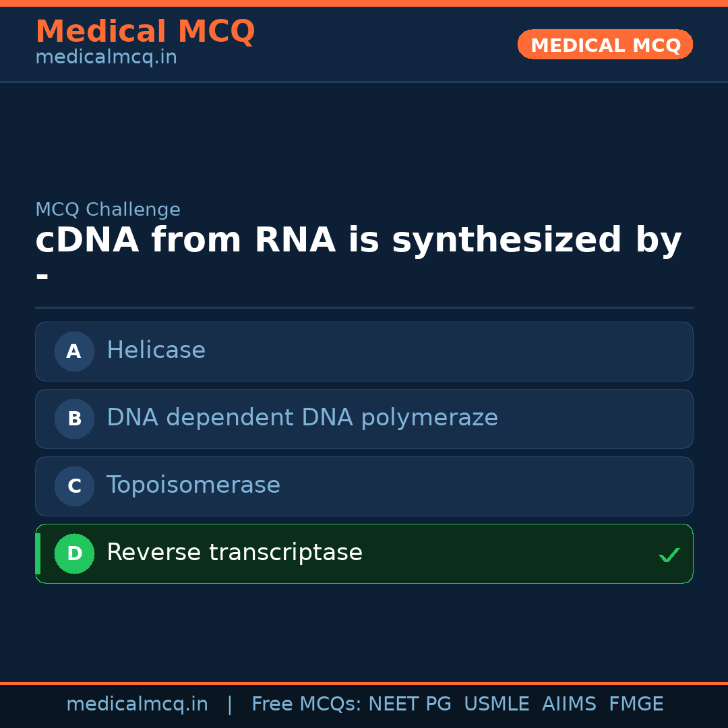Select the Reverse transcriptase answer

pos(364,553)
